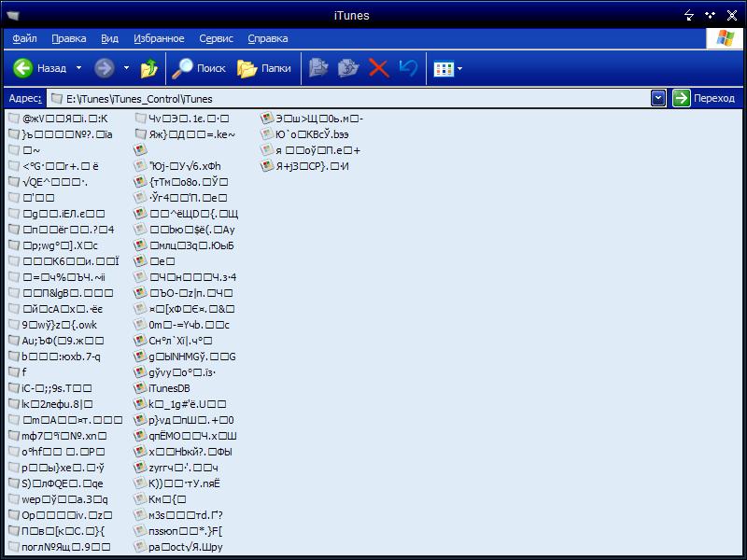Open the Вид menu

[x=109, y=38]
